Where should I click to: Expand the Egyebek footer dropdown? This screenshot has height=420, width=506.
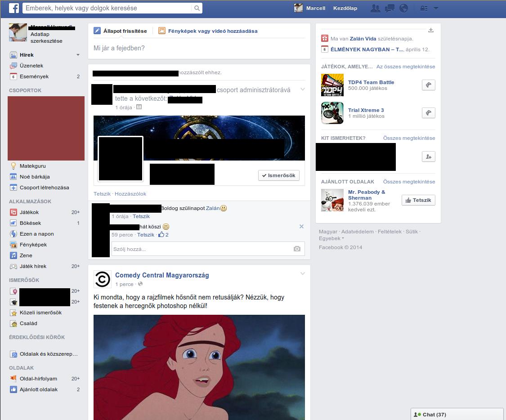(x=331, y=238)
